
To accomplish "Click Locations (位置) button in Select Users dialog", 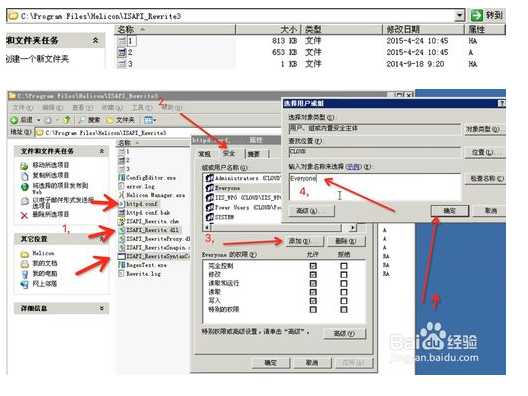I will click(x=484, y=153).
